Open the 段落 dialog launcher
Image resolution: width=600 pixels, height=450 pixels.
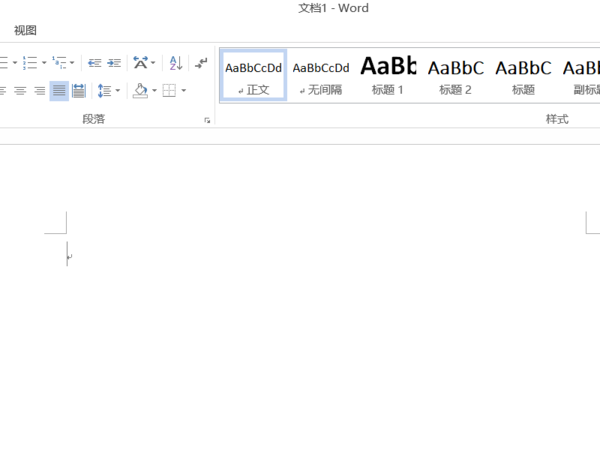click(207, 121)
